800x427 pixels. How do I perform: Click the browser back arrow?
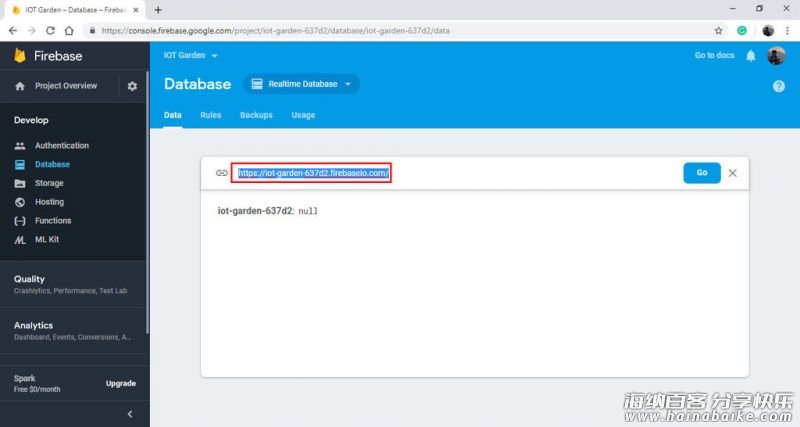coord(13,31)
